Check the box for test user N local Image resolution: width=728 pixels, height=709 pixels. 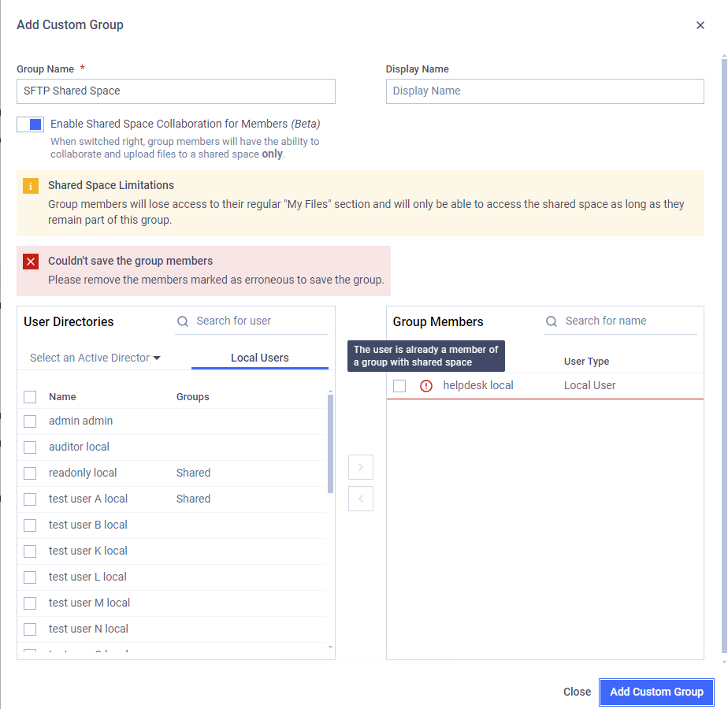[x=30, y=629]
